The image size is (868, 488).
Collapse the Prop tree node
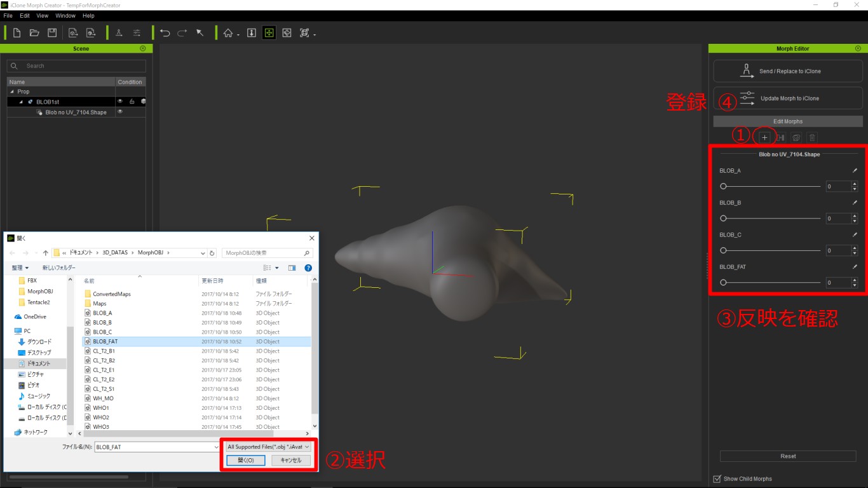tap(12, 91)
